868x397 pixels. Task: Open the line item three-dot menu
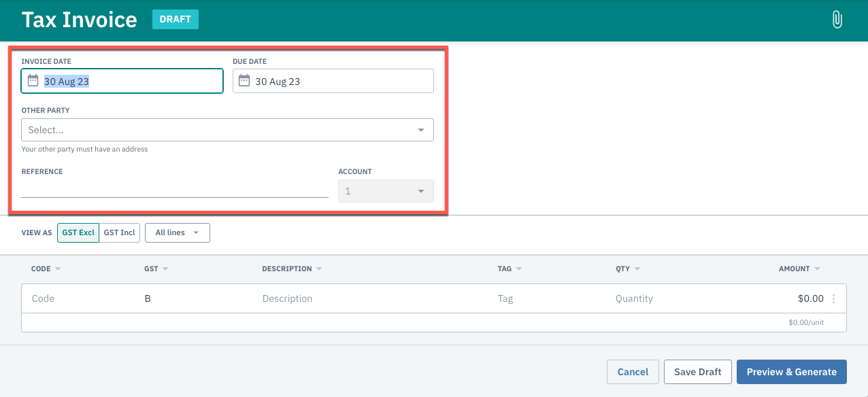(834, 298)
